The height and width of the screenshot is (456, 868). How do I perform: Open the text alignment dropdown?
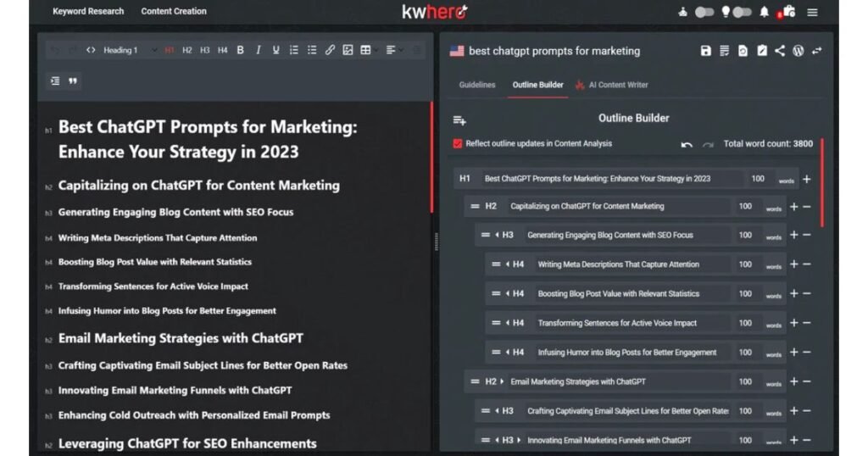395,50
